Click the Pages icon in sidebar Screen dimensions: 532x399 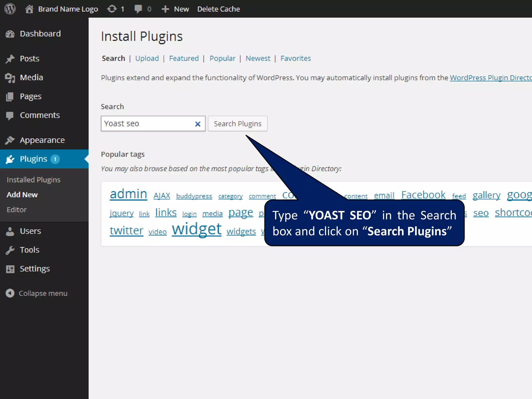point(10,97)
